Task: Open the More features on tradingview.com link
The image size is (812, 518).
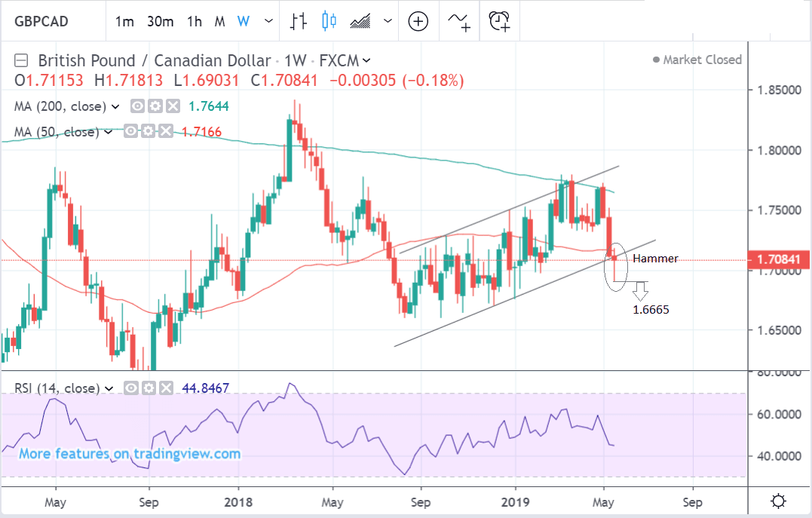Action: [x=130, y=454]
